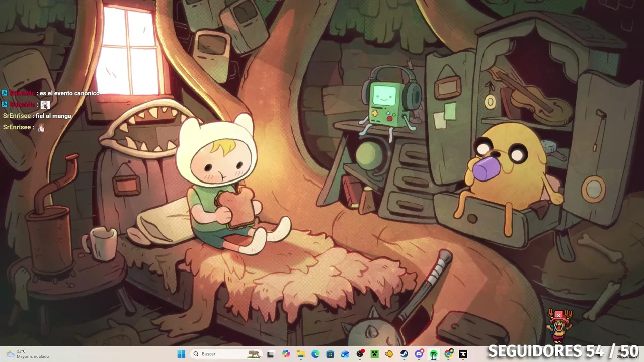Open Task View from the taskbar

pyautogui.click(x=271, y=354)
